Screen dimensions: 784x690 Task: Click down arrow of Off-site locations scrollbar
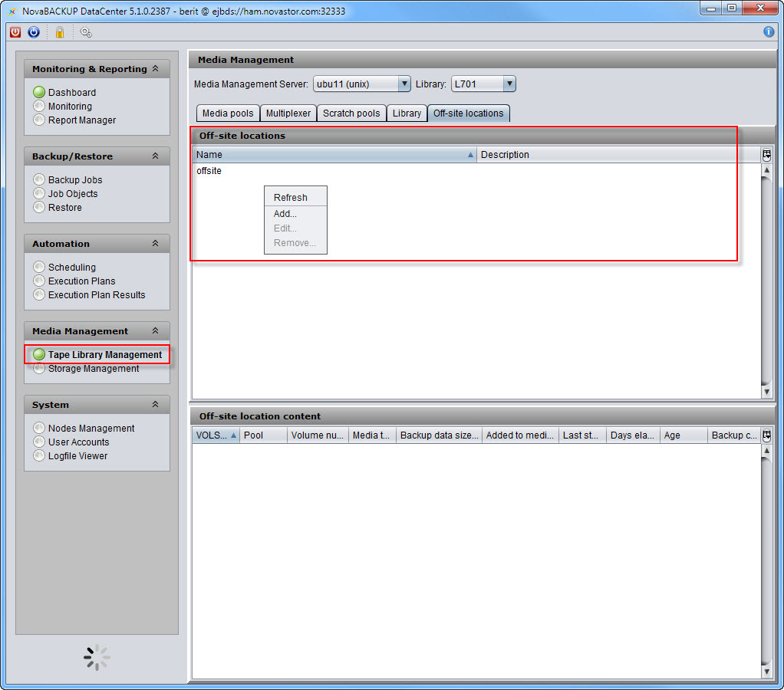point(766,393)
